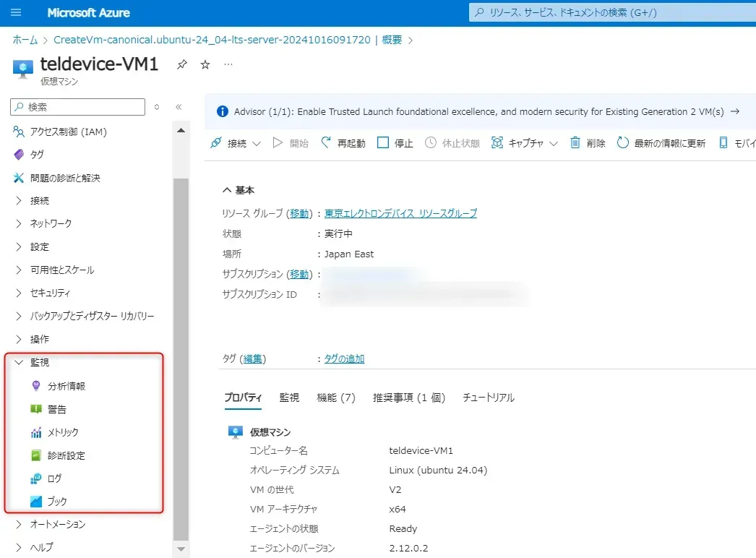Open メトリック metrics item

[62, 432]
